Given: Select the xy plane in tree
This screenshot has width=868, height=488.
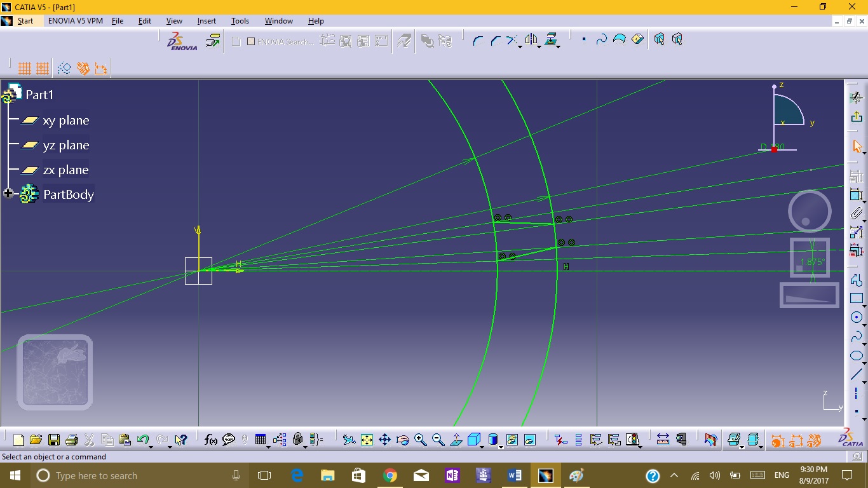Looking at the screenshot, I should pyautogui.click(x=55, y=120).
